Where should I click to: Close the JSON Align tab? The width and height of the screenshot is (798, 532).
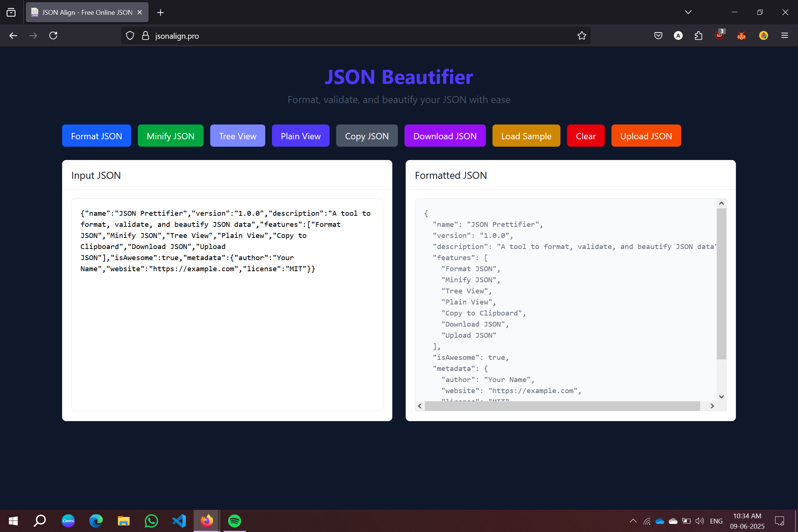(x=140, y=12)
